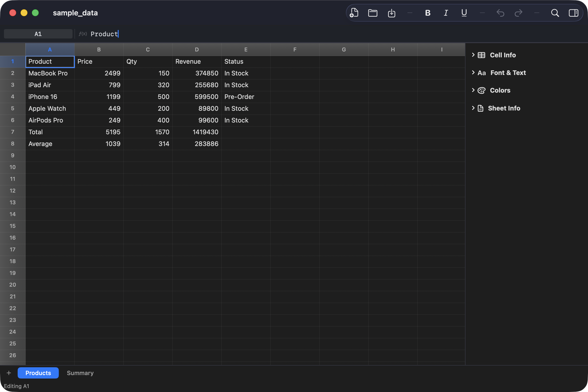Toggle the right sidebar panel
588x392 pixels.
point(574,13)
